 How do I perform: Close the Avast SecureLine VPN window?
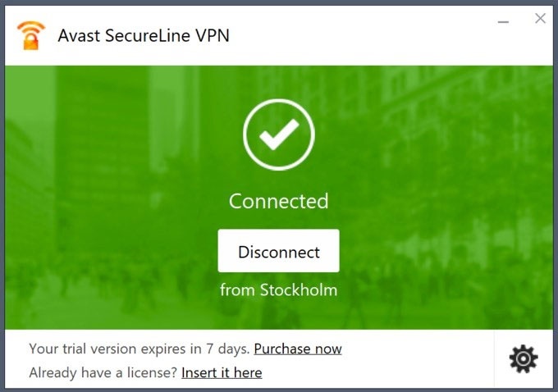point(540,18)
